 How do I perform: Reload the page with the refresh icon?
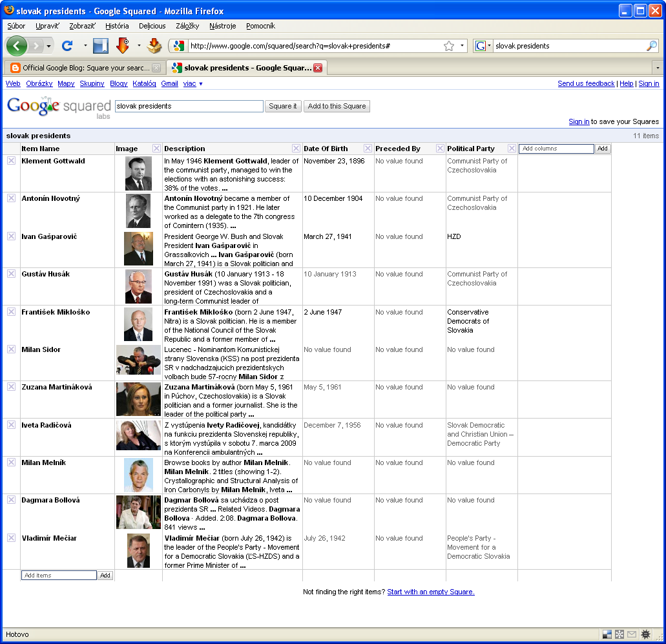[x=67, y=46]
